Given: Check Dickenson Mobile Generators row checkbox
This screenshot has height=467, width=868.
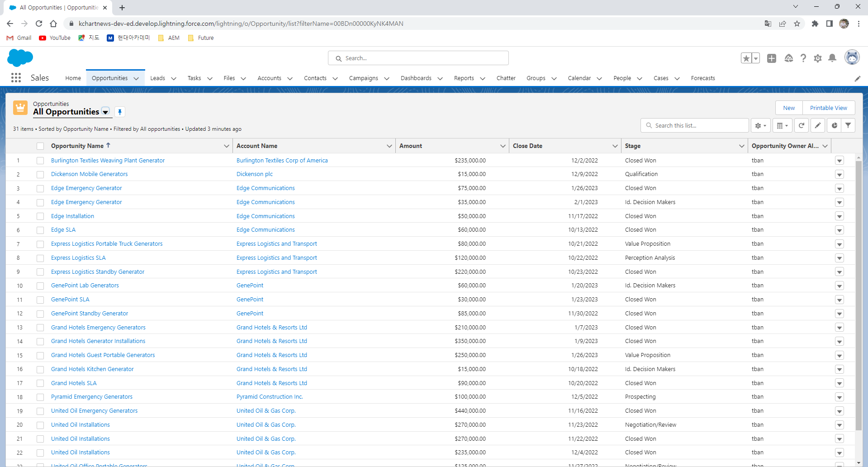Looking at the screenshot, I should [40, 175].
